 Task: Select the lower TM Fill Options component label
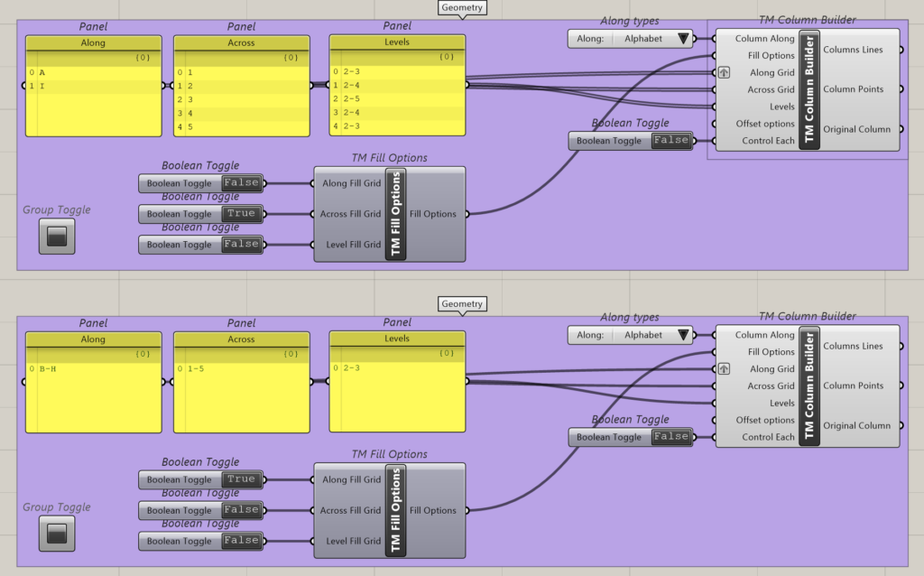(396, 510)
